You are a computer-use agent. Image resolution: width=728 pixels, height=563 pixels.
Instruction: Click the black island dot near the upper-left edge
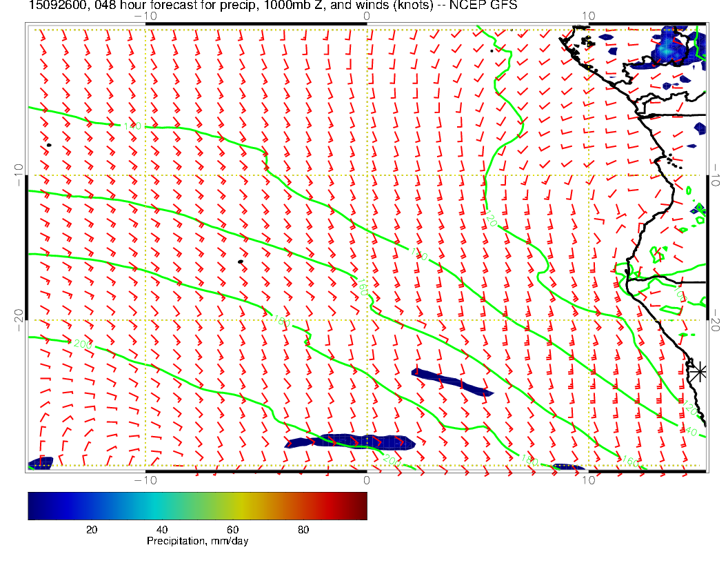49,145
